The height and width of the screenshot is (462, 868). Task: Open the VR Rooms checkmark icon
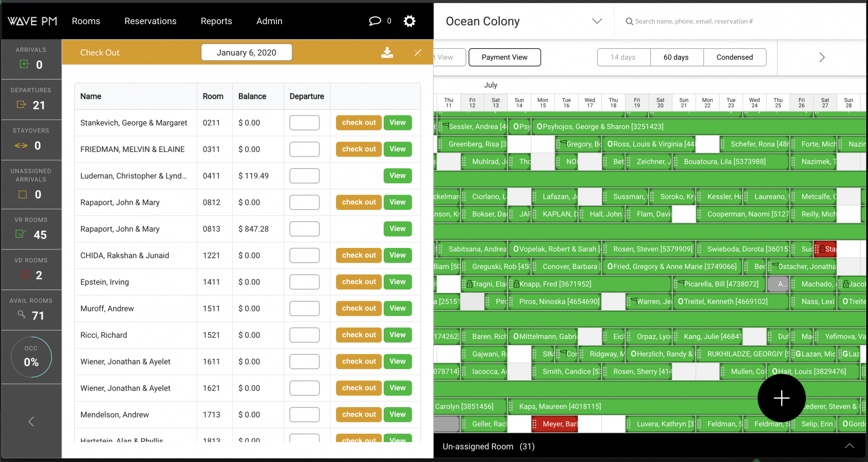(21, 234)
